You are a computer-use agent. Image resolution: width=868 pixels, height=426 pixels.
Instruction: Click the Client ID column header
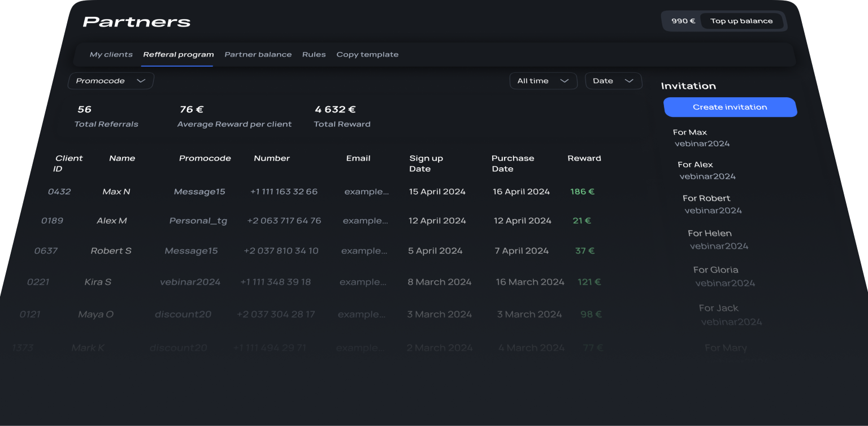pyautogui.click(x=68, y=163)
